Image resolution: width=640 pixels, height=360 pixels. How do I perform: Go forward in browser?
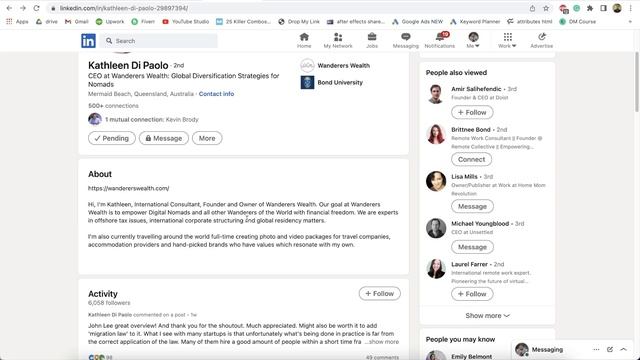23,8
